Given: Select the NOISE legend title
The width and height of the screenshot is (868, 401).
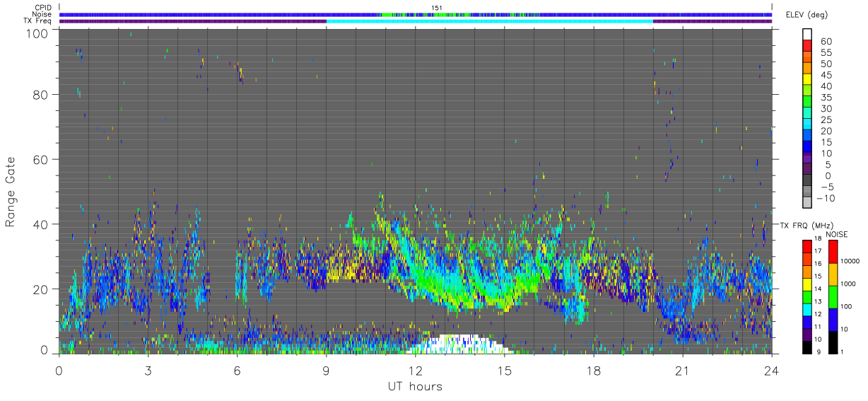Looking at the screenshot, I should 836,234.
